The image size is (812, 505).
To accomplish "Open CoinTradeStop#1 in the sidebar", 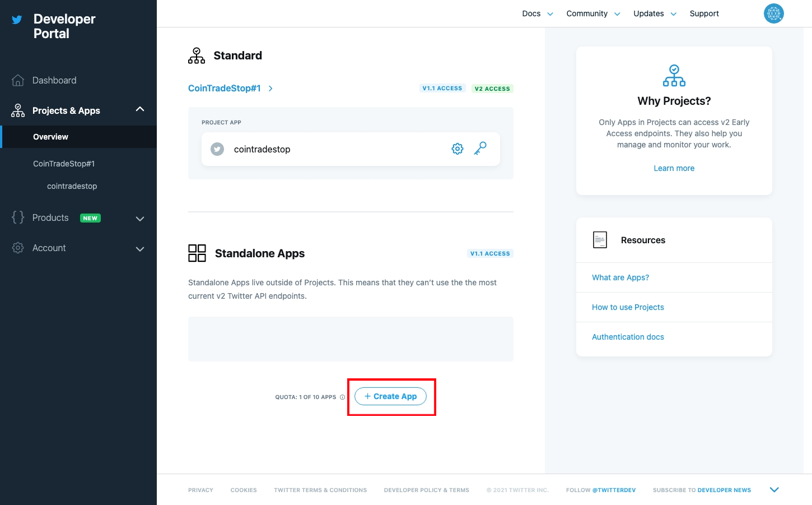I will coord(64,164).
